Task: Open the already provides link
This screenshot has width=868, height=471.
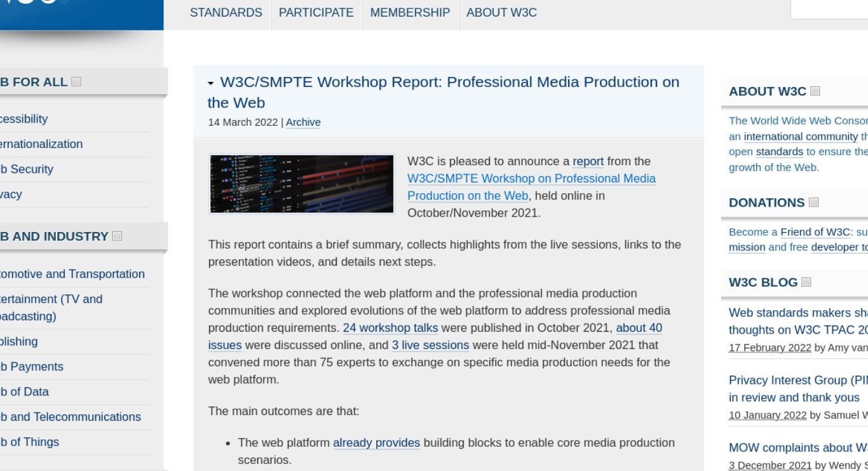Action: tap(376, 442)
